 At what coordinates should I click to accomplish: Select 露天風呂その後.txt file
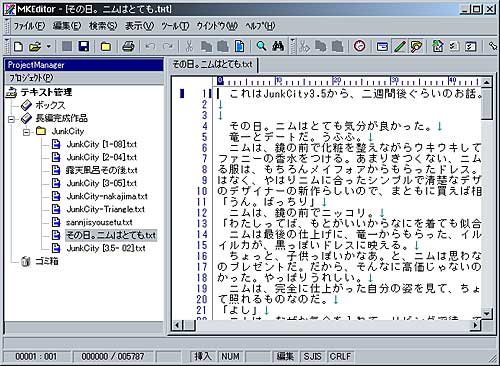click(x=101, y=170)
